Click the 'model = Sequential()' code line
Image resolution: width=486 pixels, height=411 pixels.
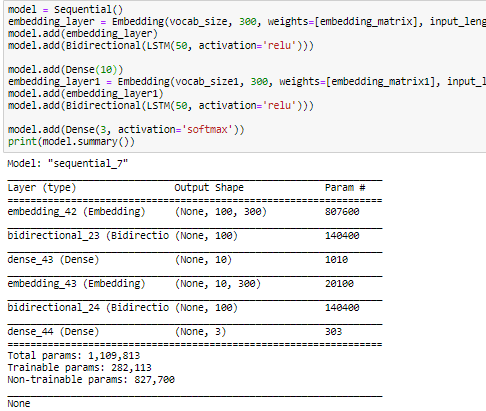click(65, 9)
